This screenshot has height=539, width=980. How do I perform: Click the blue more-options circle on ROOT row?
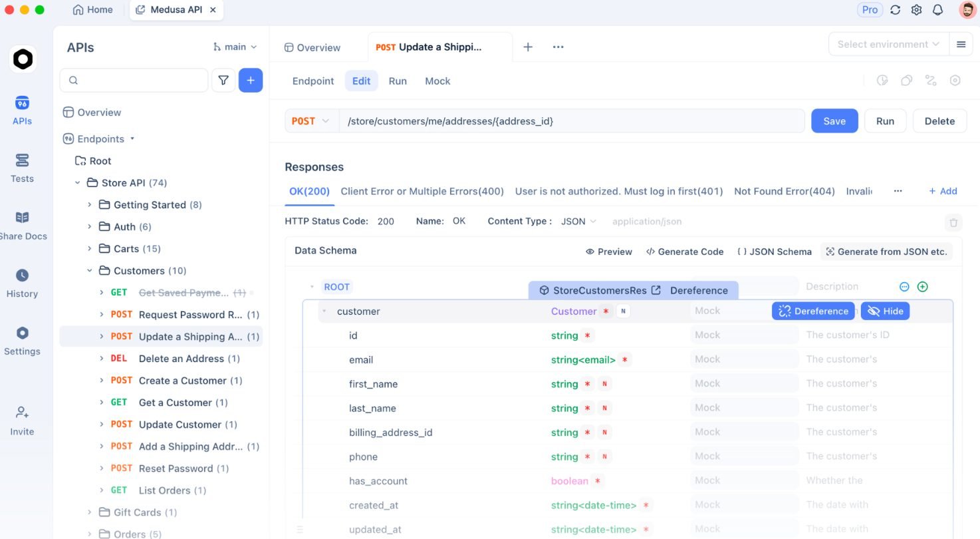coord(904,287)
